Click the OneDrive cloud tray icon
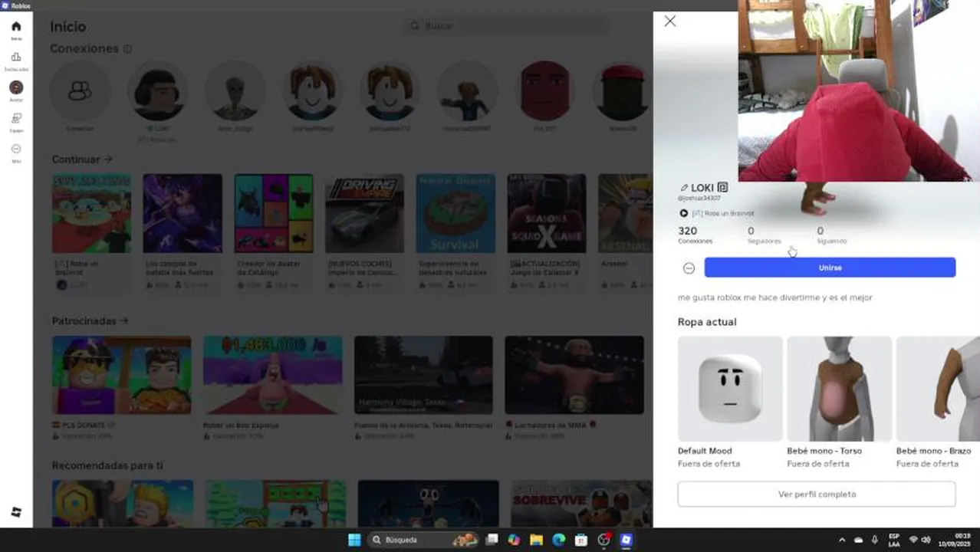The image size is (980, 552). (858, 540)
